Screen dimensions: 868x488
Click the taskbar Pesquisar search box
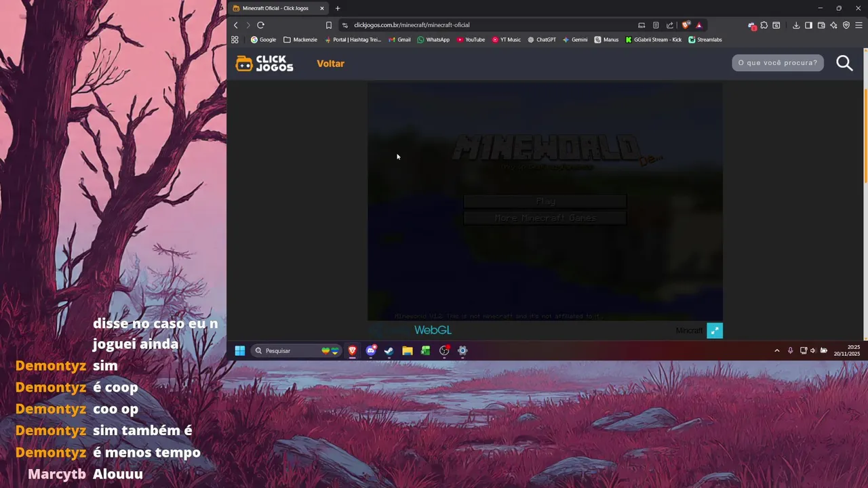(296, 350)
